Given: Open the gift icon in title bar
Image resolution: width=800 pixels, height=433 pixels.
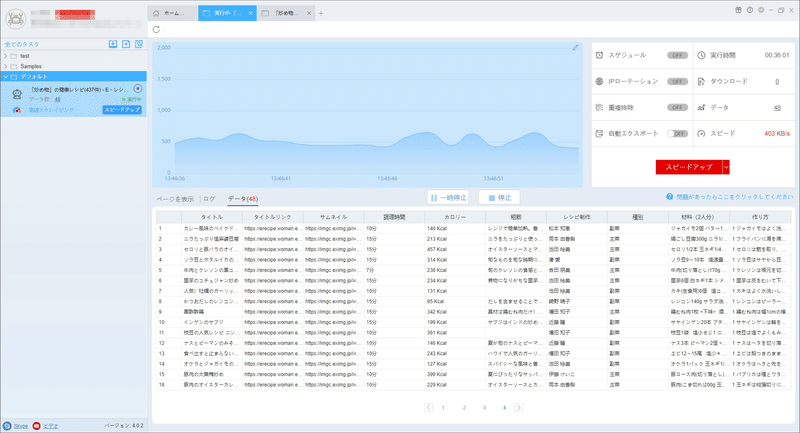Looking at the screenshot, I should point(738,10).
